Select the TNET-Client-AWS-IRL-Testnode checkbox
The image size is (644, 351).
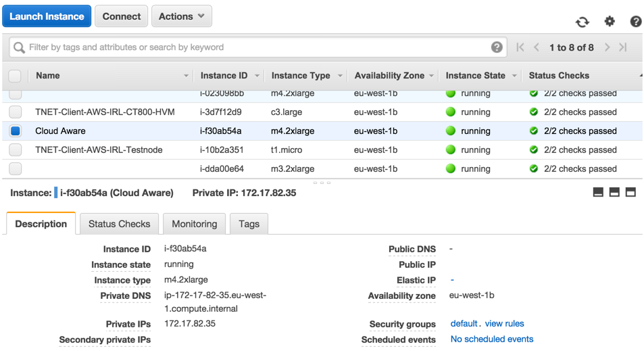click(x=16, y=150)
